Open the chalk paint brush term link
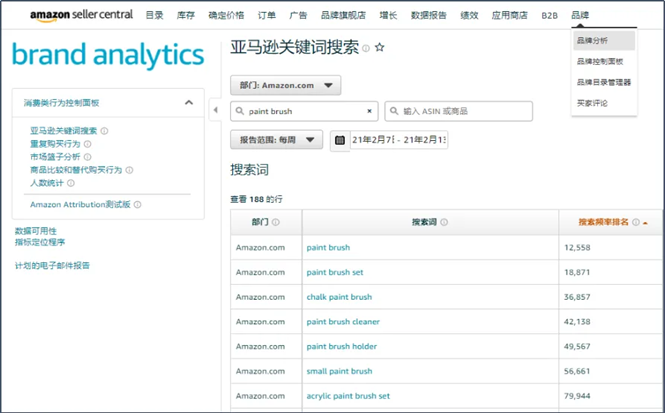665x413 pixels. tap(339, 297)
